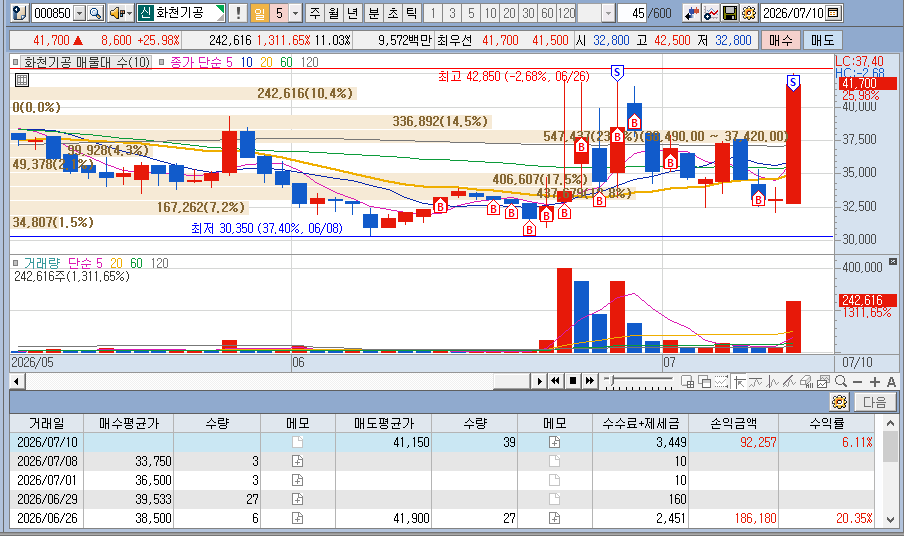Open the grid table icon on price chart
The image size is (904, 536).
click(x=22, y=80)
